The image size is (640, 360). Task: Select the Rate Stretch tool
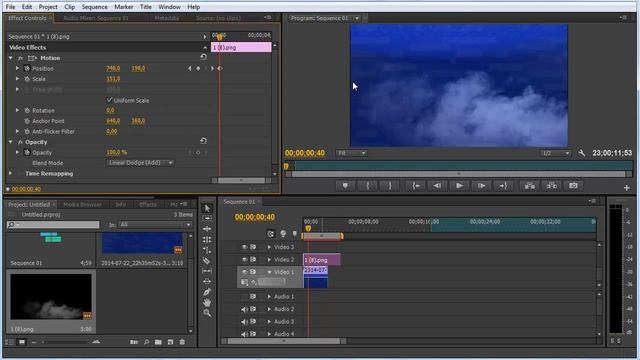point(207,250)
